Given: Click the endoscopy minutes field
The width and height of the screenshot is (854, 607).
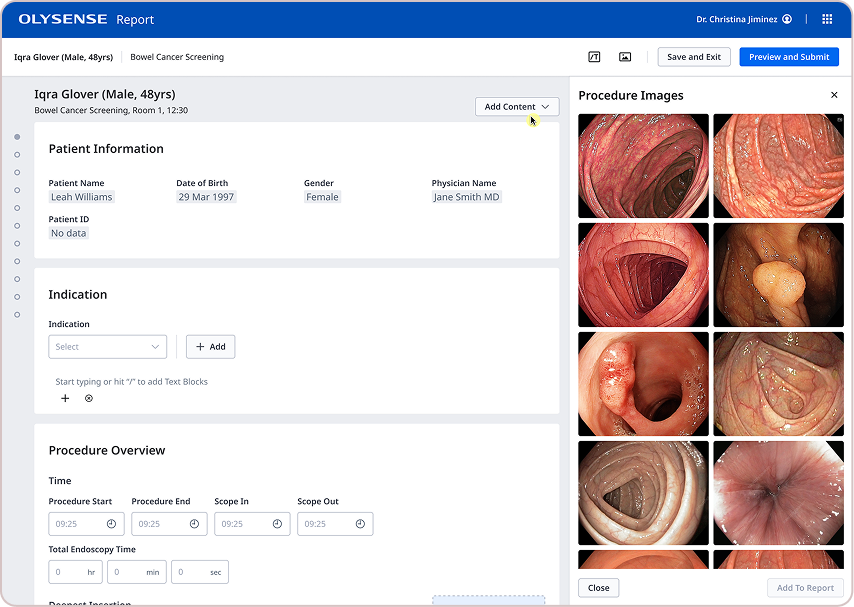Looking at the screenshot, I should click(x=137, y=572).
